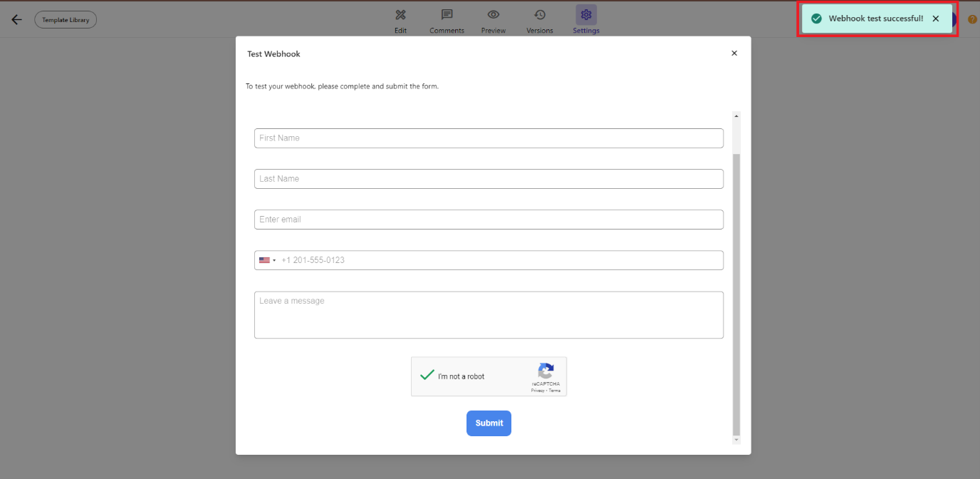The width and height of the screenshot is (980, 479).
Task: Click the orange help question icon
Action: click(x=972, y=19)
